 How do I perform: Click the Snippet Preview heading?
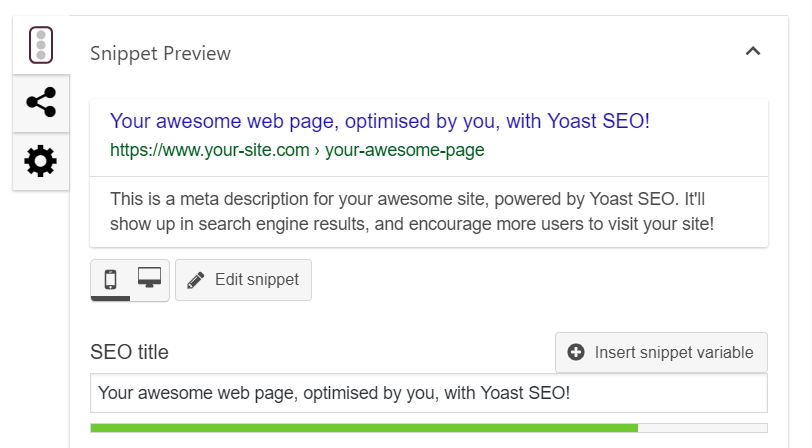[x=161, y=53]
